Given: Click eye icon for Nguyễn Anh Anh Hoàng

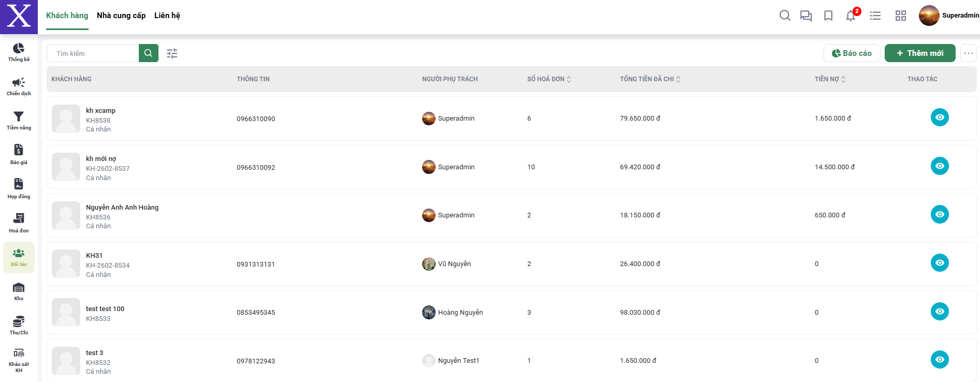Looking at the screenshot, I should coord(939,214).
